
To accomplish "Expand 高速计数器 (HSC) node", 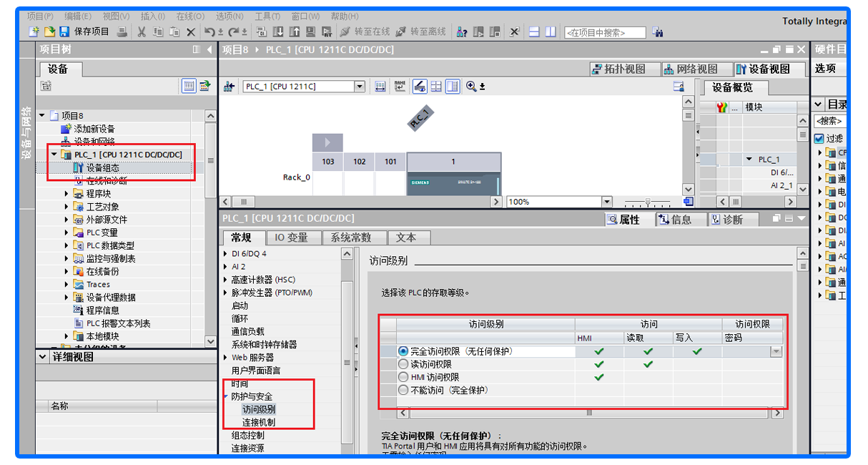I will pos(226,280).
